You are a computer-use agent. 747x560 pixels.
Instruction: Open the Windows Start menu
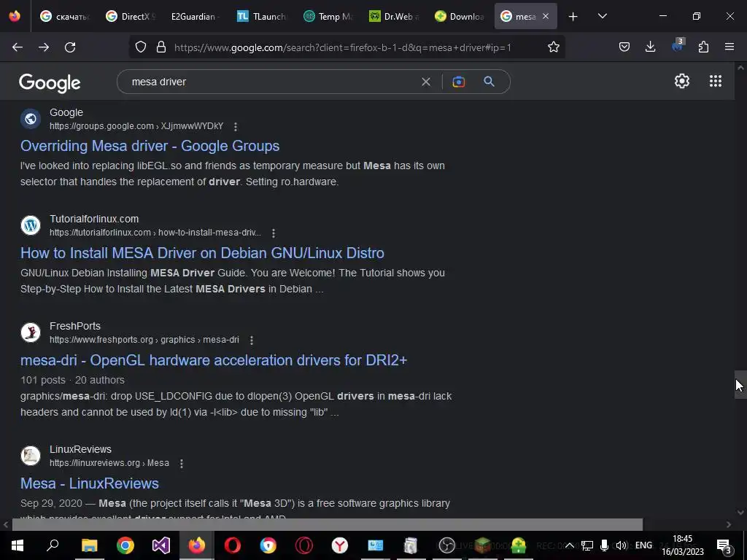tap(18, 545)
